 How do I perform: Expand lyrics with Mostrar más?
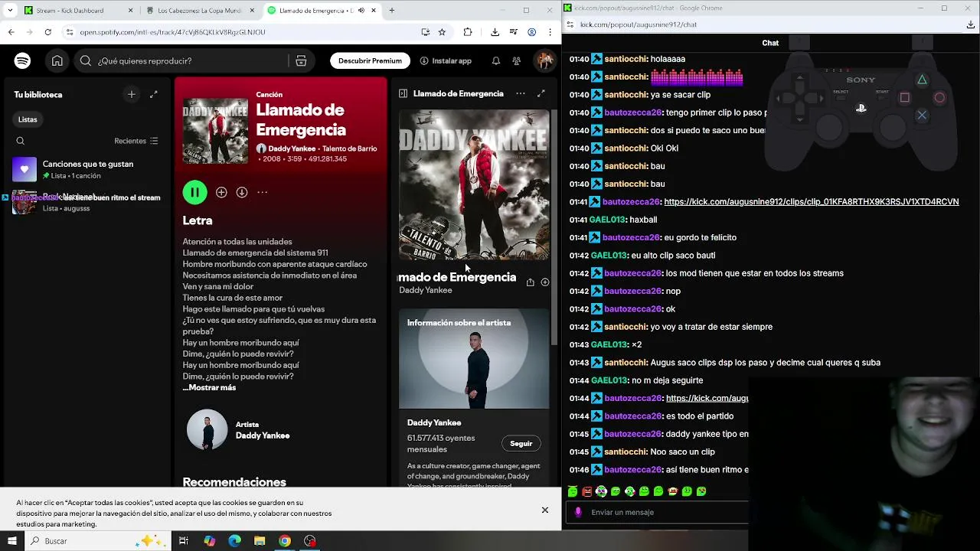(x=209, y=388)
